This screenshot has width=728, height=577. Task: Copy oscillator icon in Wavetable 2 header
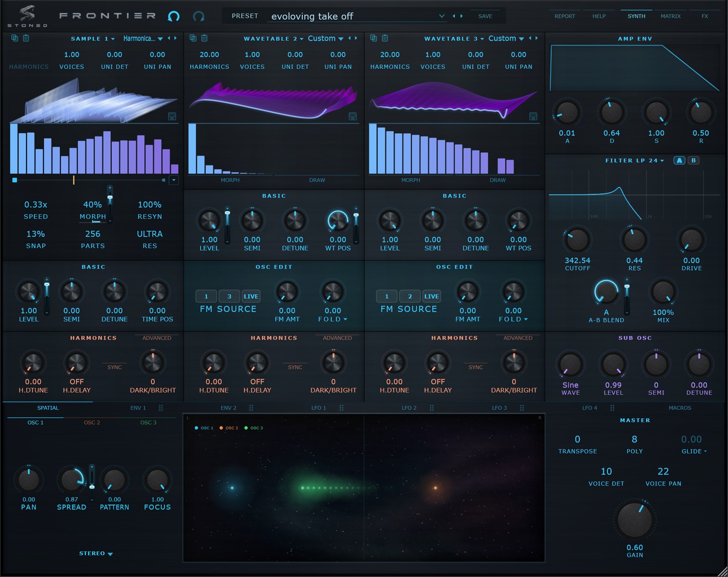tap(193, 38)
